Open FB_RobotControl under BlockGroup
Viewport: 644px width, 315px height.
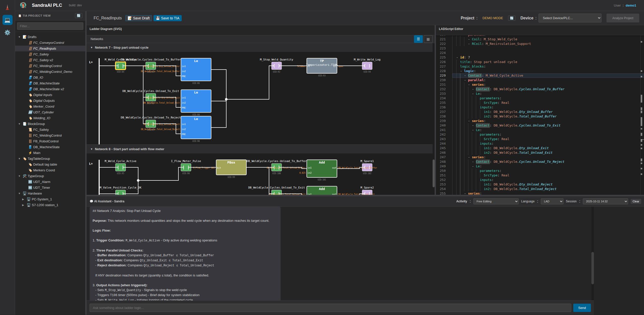[x=45, y=141]
